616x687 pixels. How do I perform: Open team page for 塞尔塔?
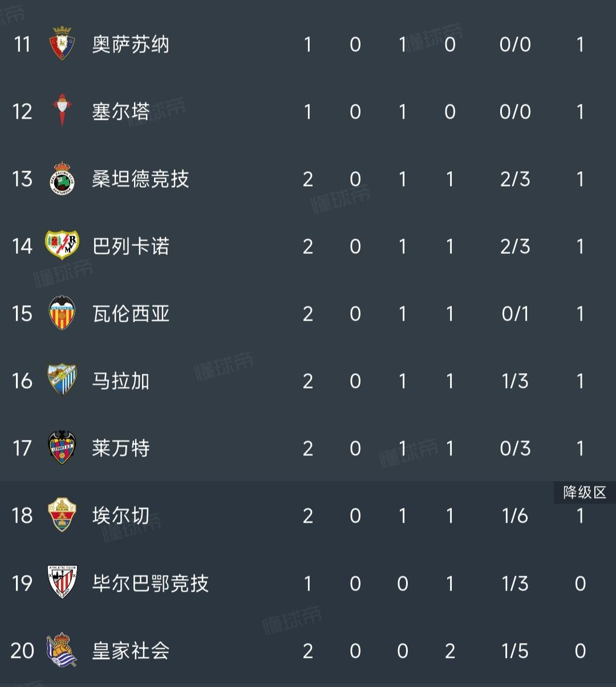point(121,112)
